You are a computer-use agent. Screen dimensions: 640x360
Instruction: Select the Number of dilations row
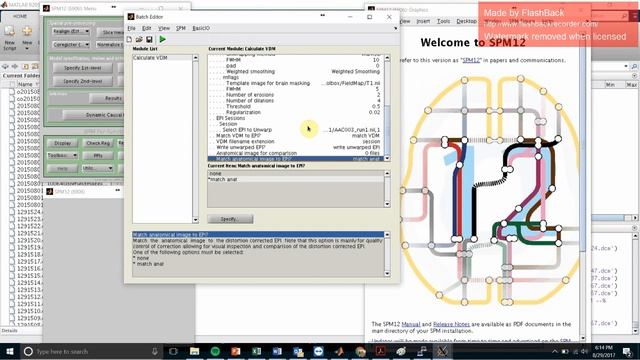click(x=295, y=100)
